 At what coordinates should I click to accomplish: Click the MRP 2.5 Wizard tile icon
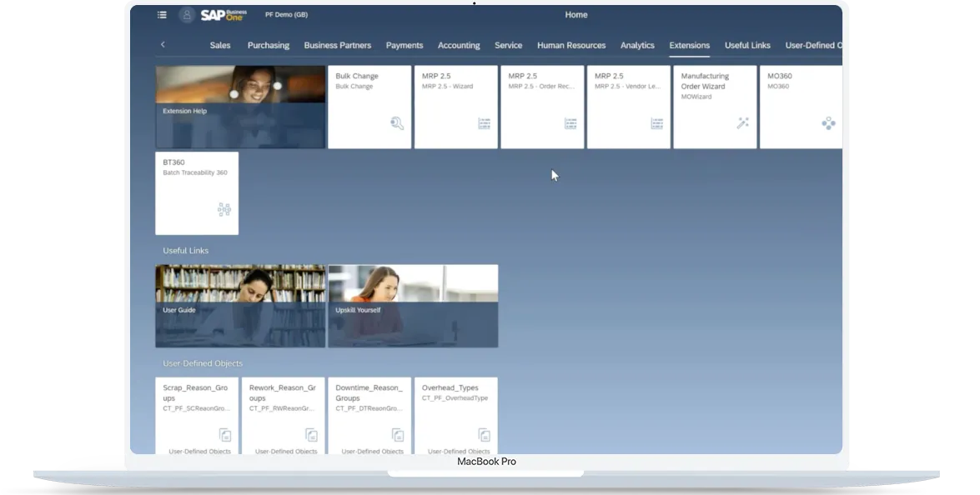[484, 123]
